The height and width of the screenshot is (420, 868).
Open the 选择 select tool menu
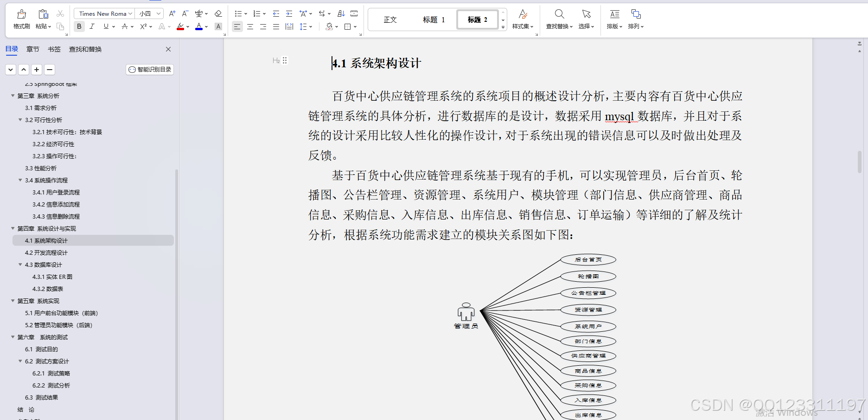point(586,19)
